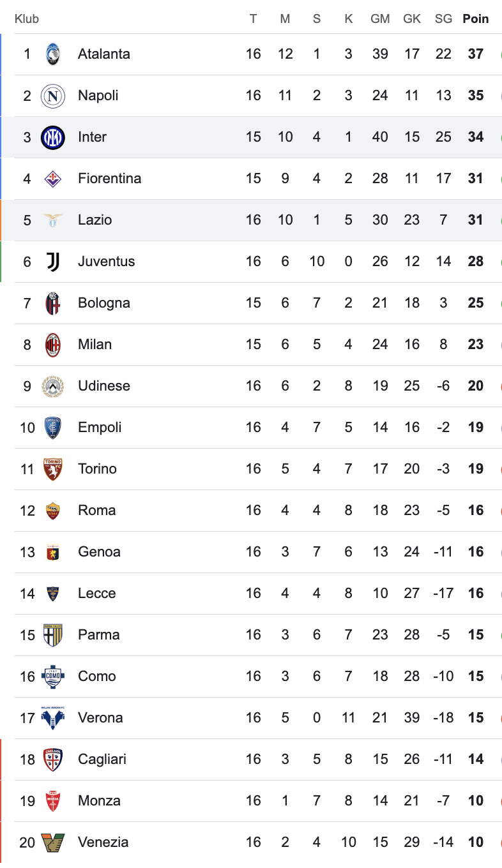This screenshot has height=868, width=502.
Task: Click the SG column header
Action: click(443, 19)
